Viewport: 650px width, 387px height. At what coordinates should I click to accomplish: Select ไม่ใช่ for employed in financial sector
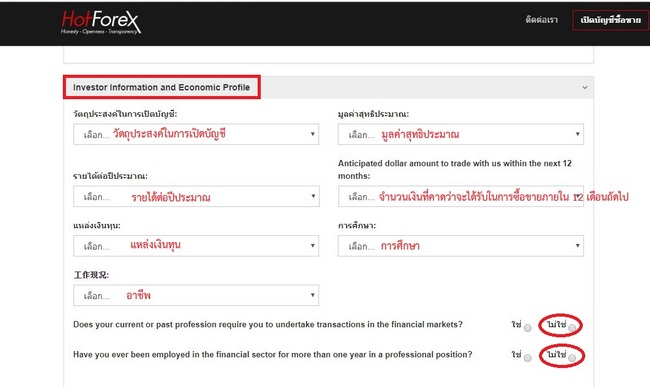pos(572,358)
